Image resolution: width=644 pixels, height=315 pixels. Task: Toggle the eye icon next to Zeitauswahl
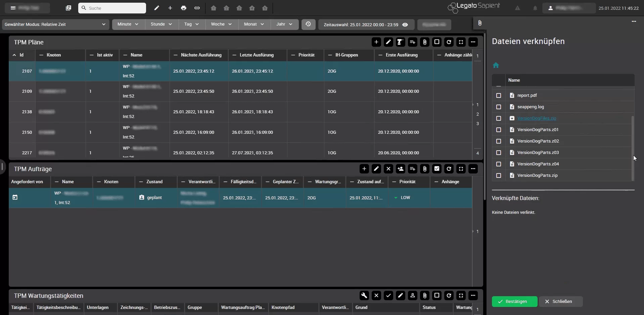point(405,25)
